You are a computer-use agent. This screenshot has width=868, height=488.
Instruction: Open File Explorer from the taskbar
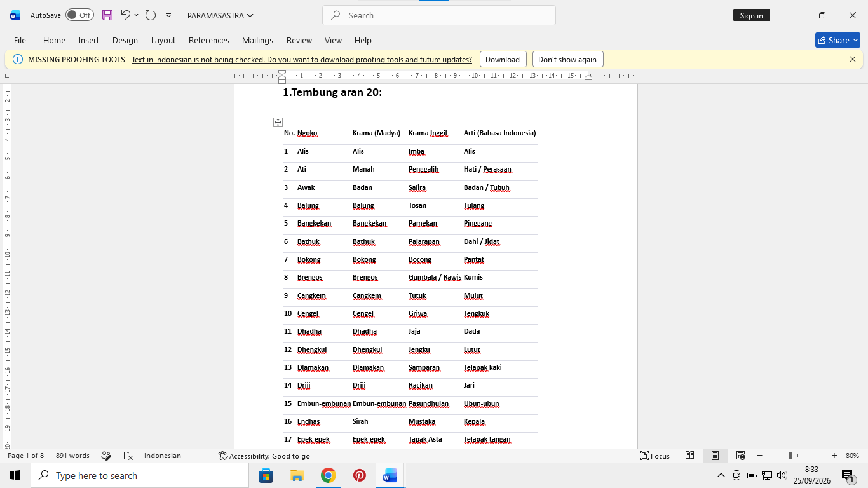[x=297, y=475]
